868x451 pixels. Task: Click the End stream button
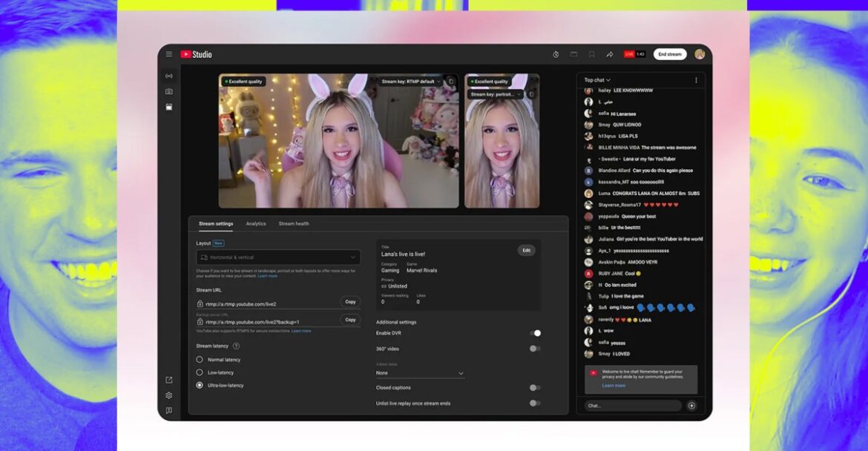pyautogui.click(x=669, y=53)
